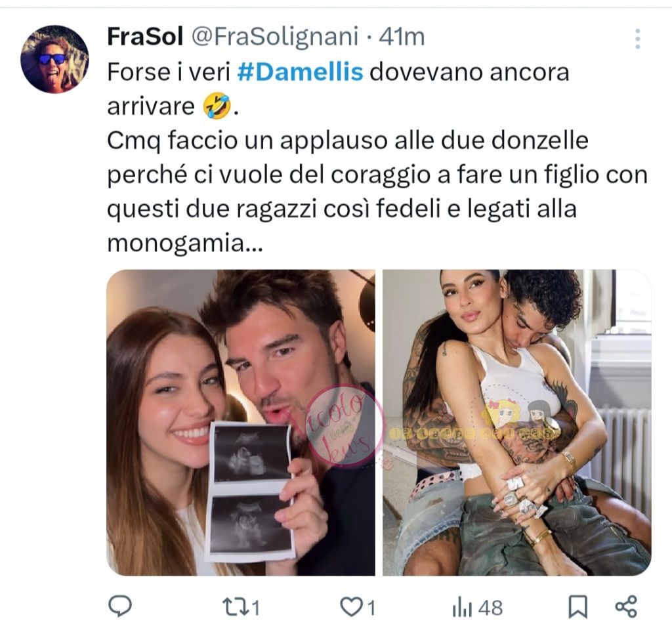Screen dimensions: 672x636
Task: Open tweet detail via the monogamia text
Action: pos(184,244)
